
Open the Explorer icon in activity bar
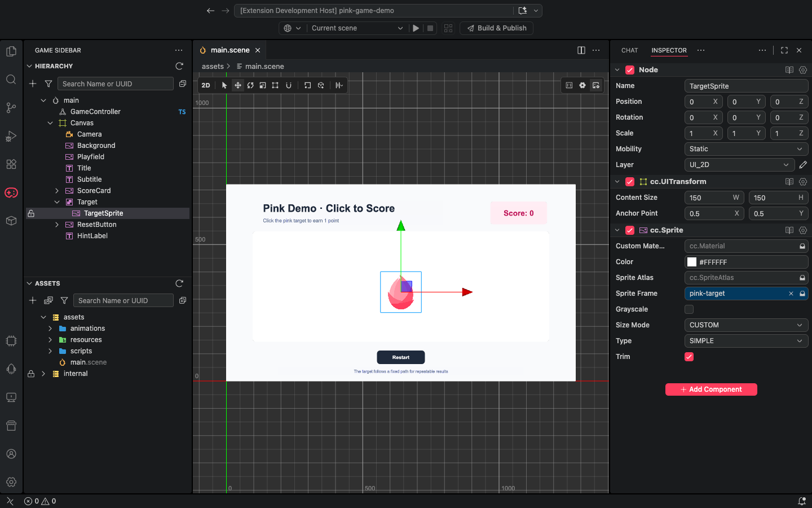pyautogui.click(x=11, y=51)
